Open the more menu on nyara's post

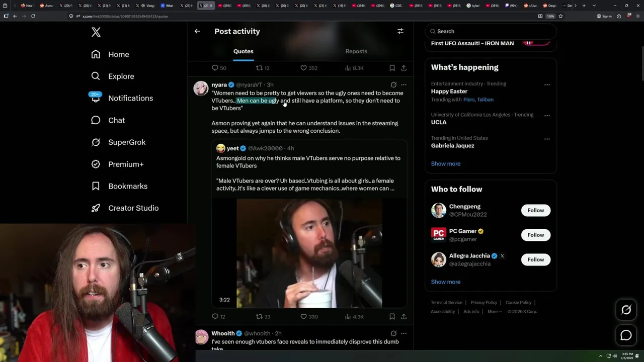click(x=404, y=84)
